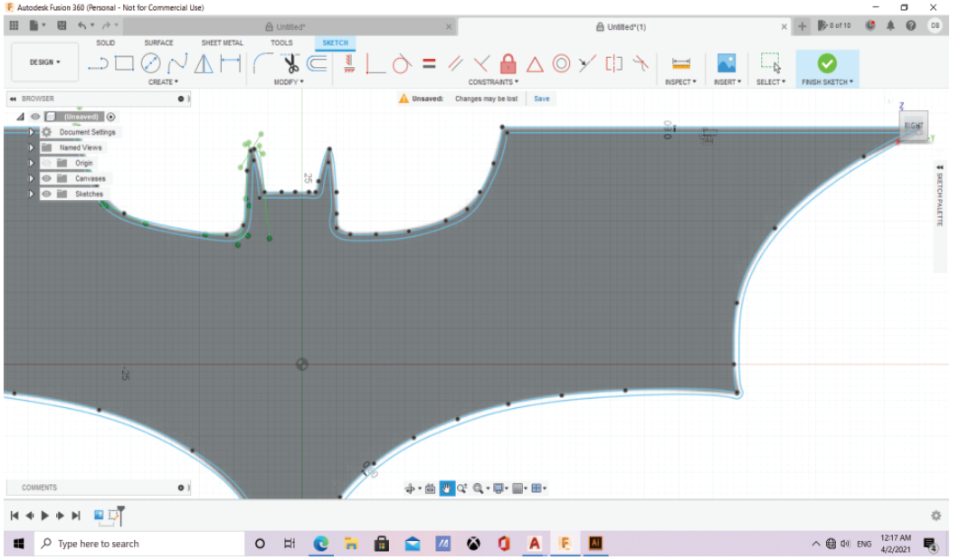Expand the Named Views node
This screenshot has width=960, height=560.
coord(32,147)
